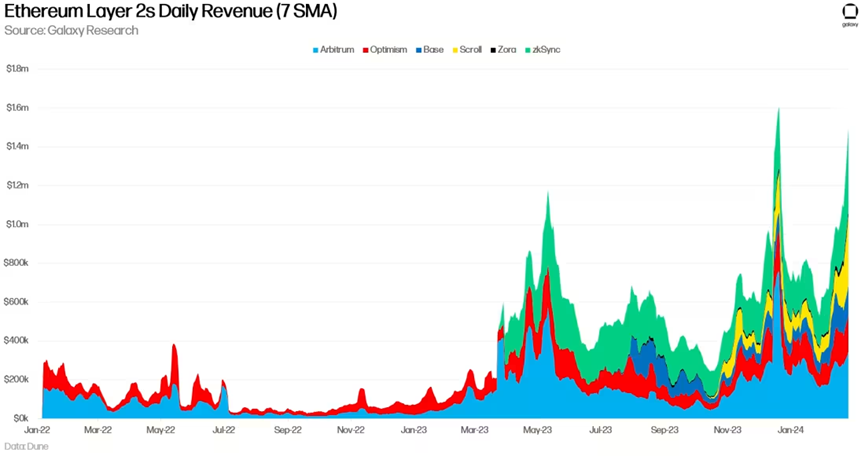Click the 'Data: Dune' footer text

(x=26, y=446)
